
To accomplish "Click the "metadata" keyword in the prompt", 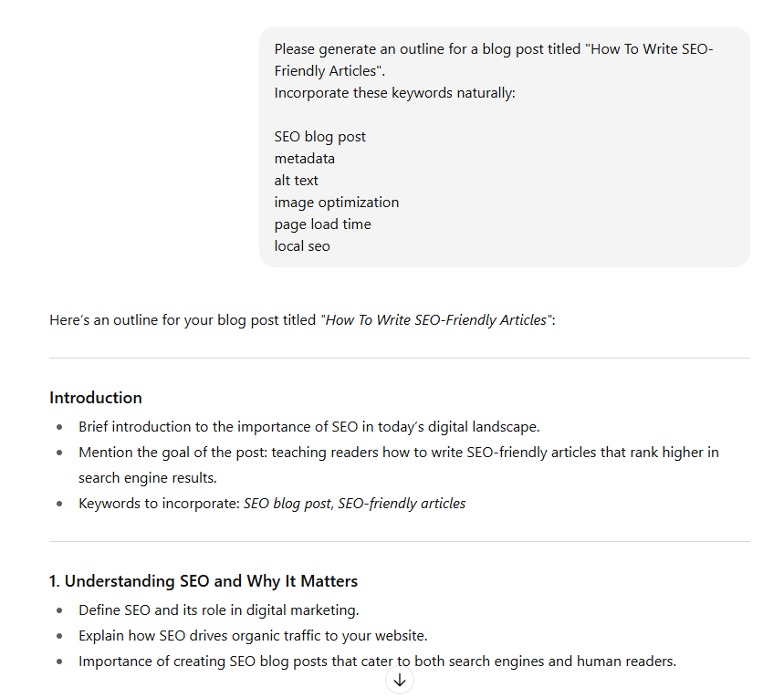I will click(304, 159).
